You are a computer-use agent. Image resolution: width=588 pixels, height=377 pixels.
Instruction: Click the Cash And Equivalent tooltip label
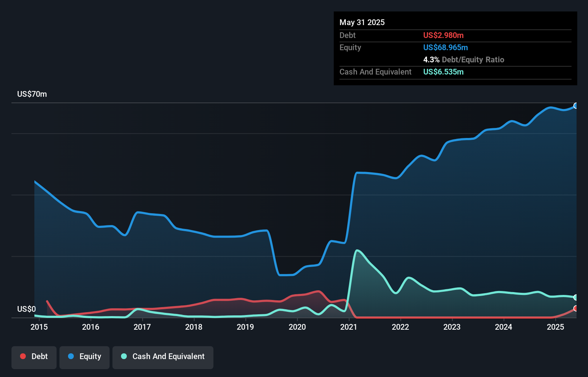click(376, 72)
